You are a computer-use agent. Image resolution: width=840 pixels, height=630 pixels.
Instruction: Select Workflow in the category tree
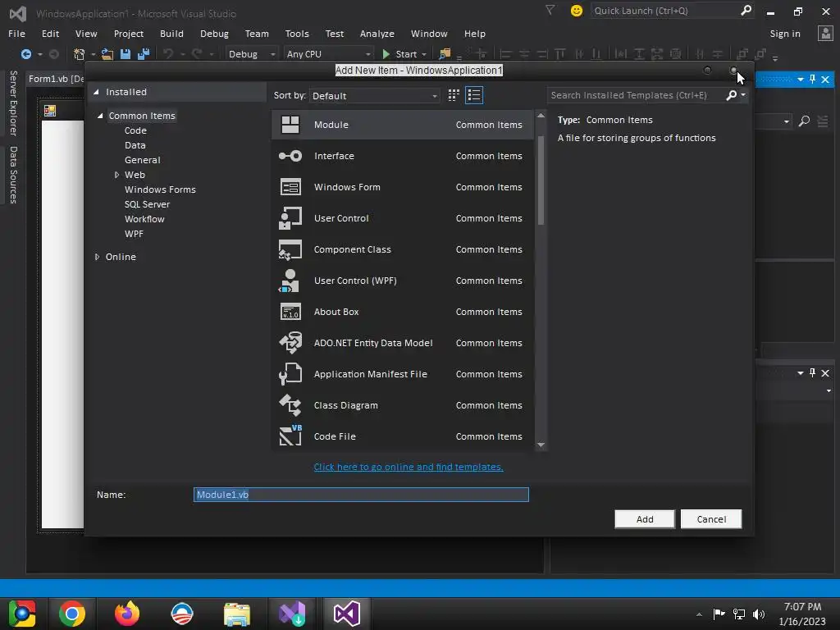[x=144, y=219]
